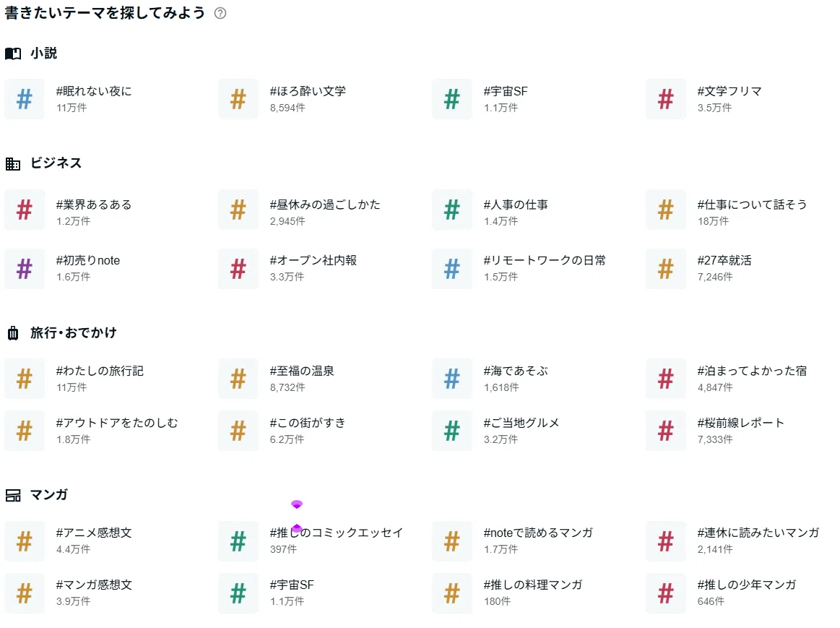Select the #推しのコミックエッセイ theme

click(336, 533)
